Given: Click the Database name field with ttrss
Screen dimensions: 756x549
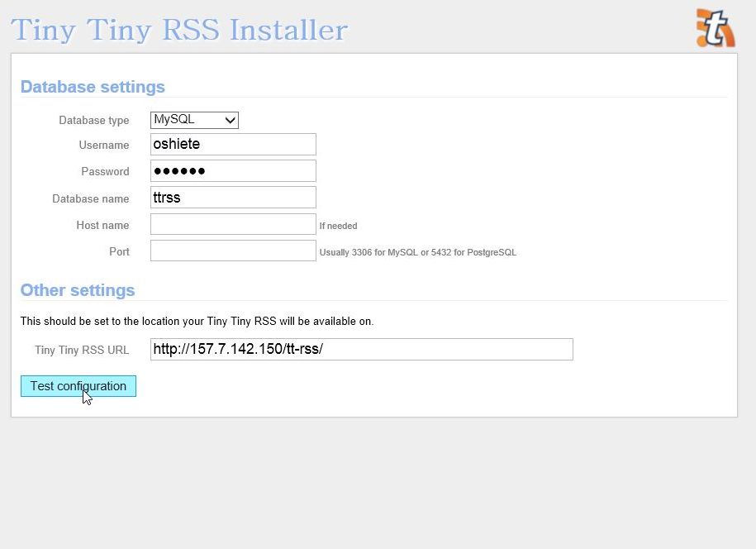Looking at the screenshot, I should (233, 198).
